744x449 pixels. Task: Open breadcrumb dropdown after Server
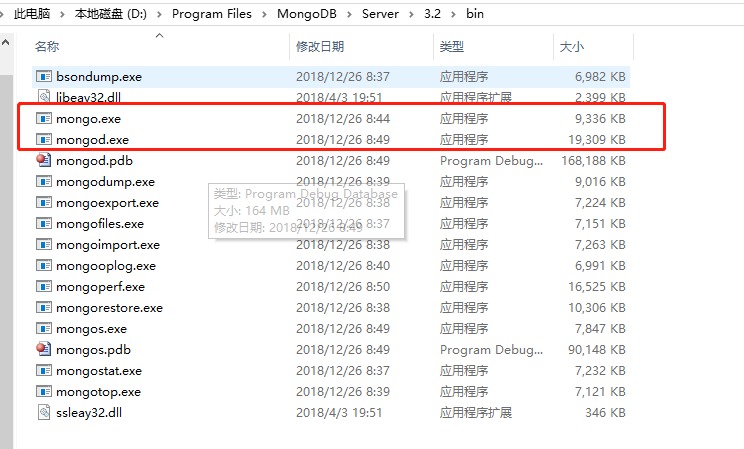pos(411,14)
